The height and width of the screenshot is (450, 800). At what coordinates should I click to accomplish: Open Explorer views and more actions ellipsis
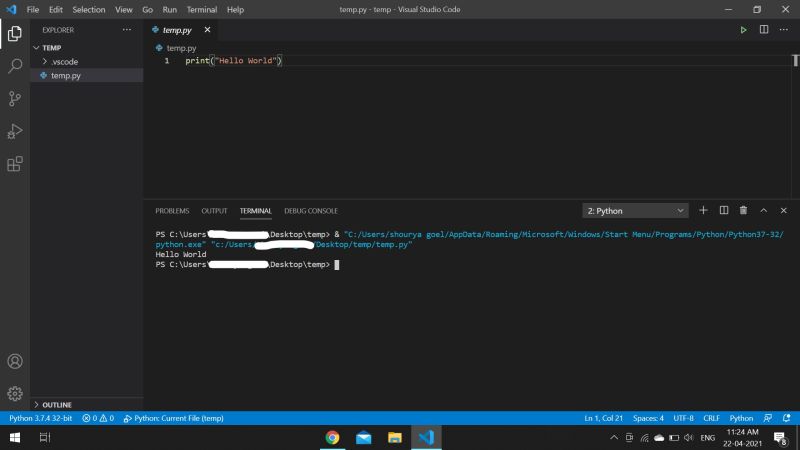pos(127,30)
